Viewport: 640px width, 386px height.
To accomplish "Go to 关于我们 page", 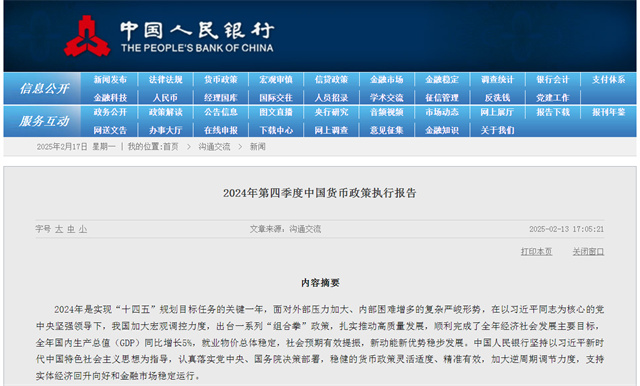I will pyautogui.click(x=497, y=131).
